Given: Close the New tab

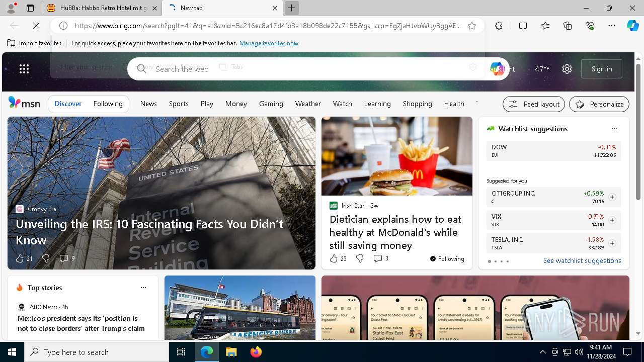Looking at the screenshot, I should [x=275, y=8].
